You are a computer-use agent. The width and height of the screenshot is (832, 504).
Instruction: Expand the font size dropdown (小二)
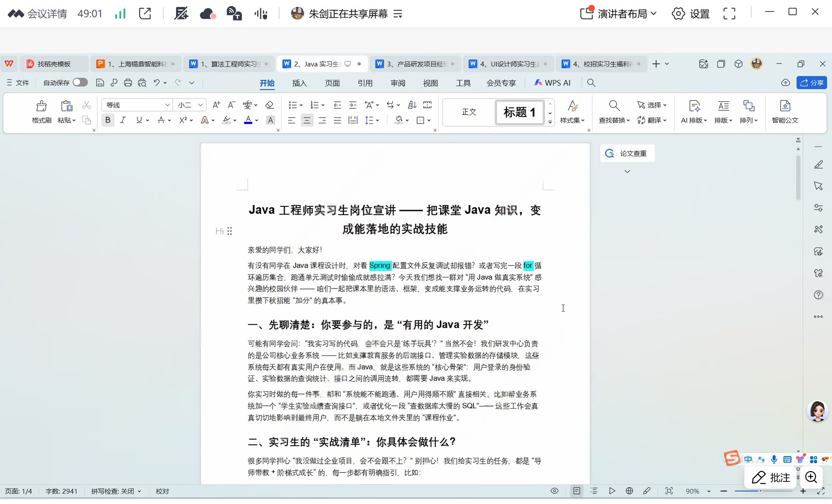(x=200, y=105)
